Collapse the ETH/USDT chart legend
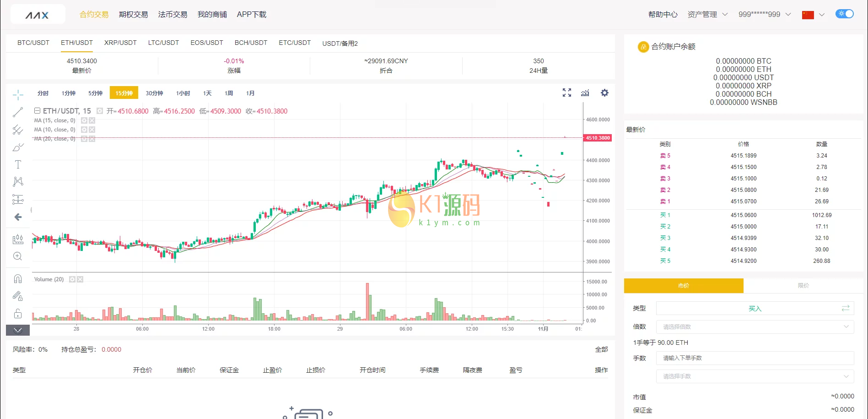Viewport: 868px width, 419px height. coord(37,111)
